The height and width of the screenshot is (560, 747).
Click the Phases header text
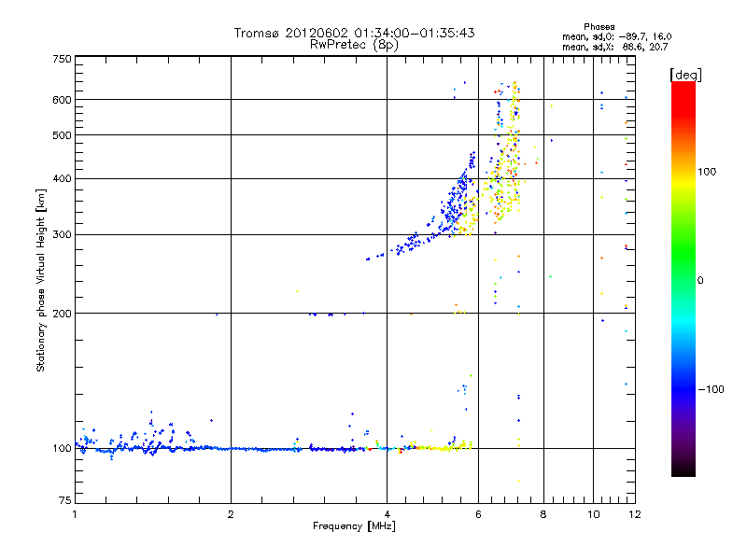[599, 27]
